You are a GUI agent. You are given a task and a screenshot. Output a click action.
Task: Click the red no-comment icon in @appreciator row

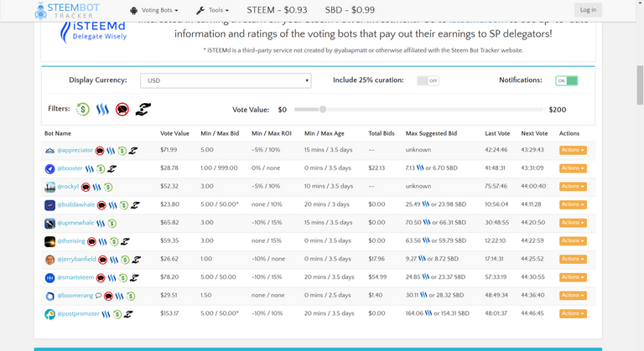click(100, 151)
